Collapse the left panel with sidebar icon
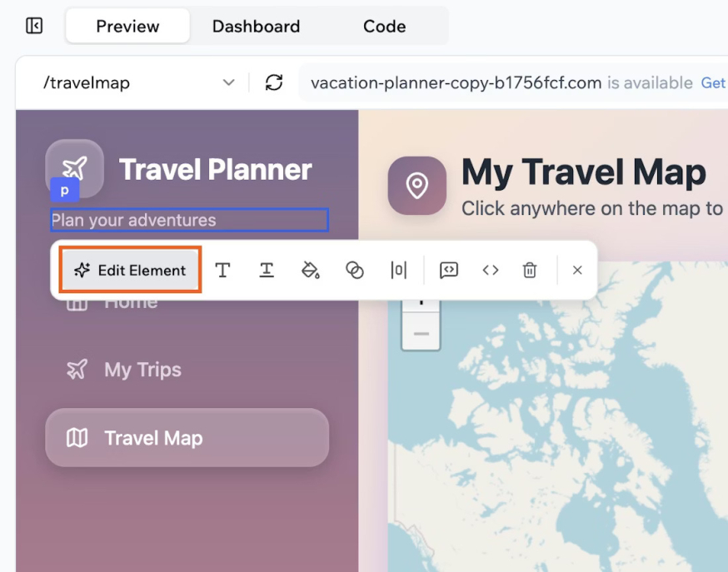 click(x=33, y=26)
